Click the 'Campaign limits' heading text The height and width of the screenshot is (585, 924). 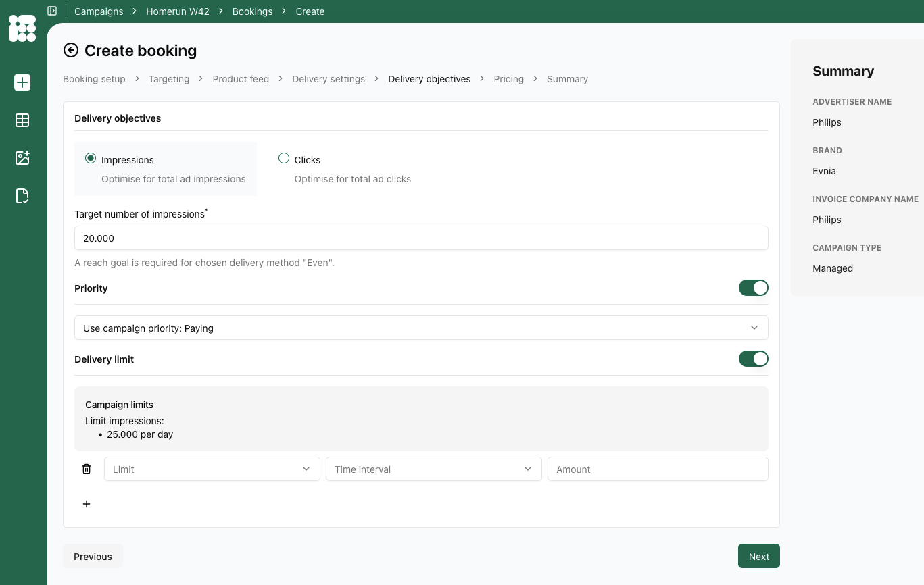click(x=119, y=405)
